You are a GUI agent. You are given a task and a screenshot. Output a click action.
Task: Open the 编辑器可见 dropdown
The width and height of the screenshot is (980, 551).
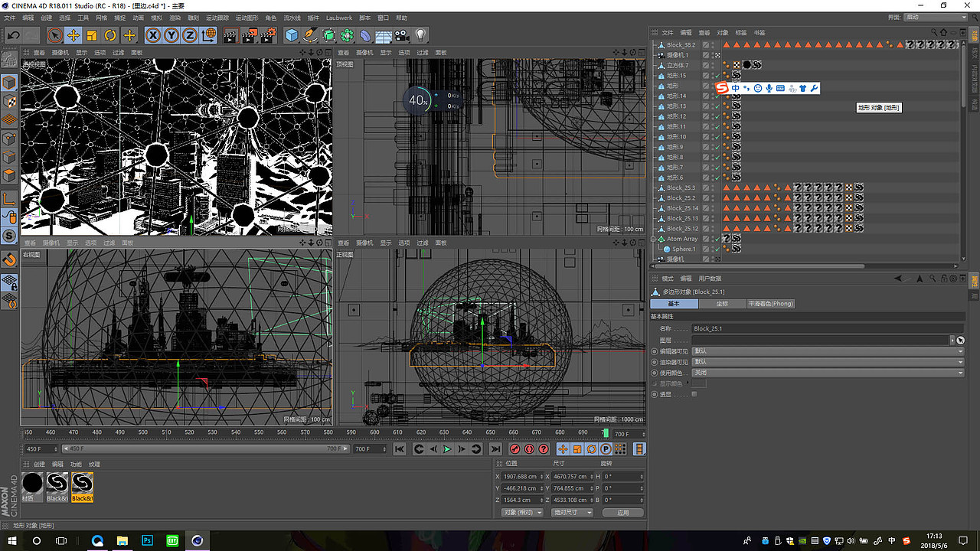pos(827,351)
